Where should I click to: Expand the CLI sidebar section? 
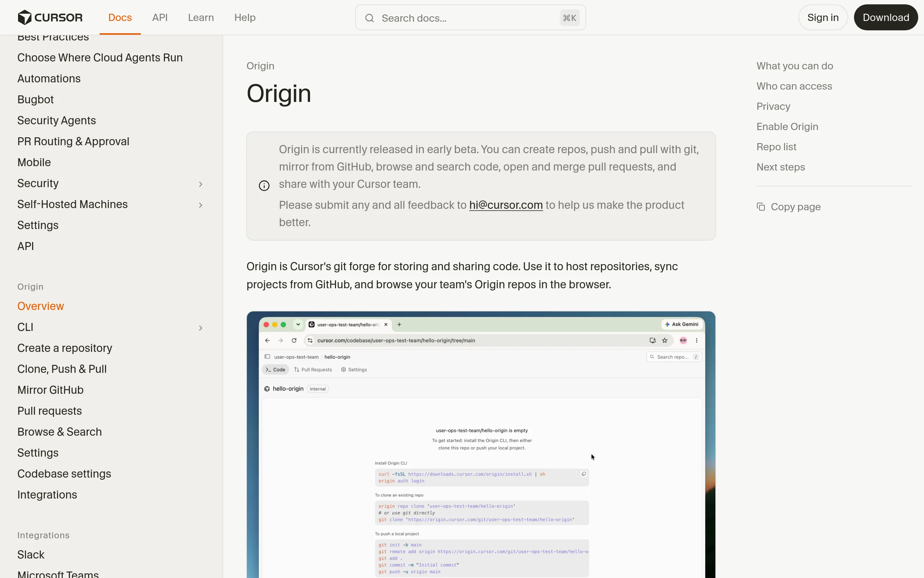point(200,328)
